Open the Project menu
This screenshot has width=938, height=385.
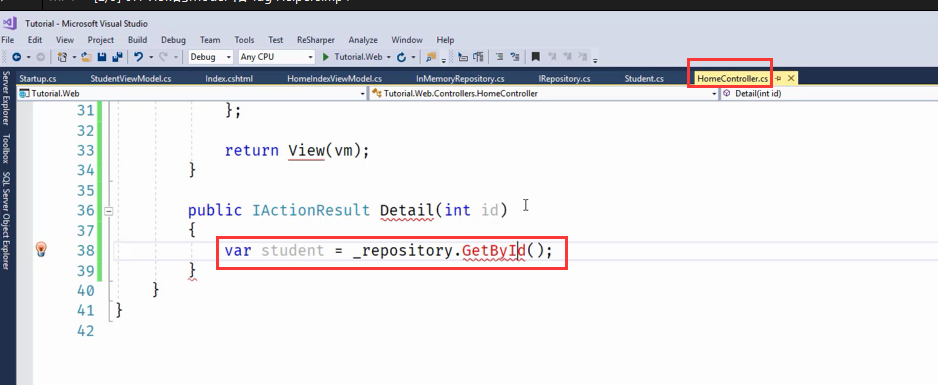tap(100, 40)
